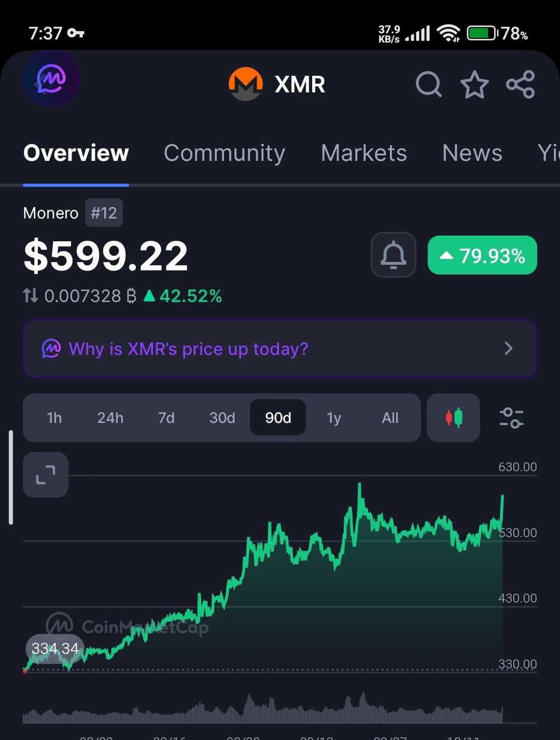Tap the XMR ticker title

pos(300,85)
